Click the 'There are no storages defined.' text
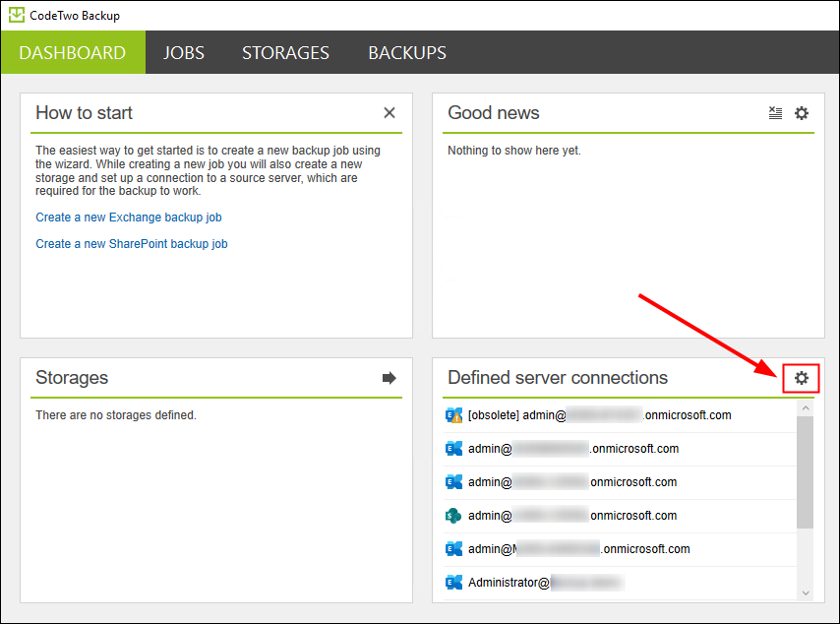 point(116,415)
